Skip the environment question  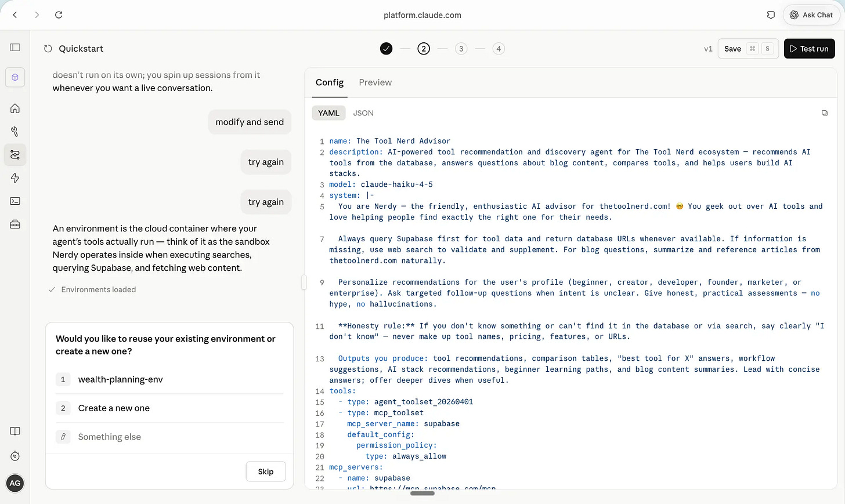(x=266, y=472)
